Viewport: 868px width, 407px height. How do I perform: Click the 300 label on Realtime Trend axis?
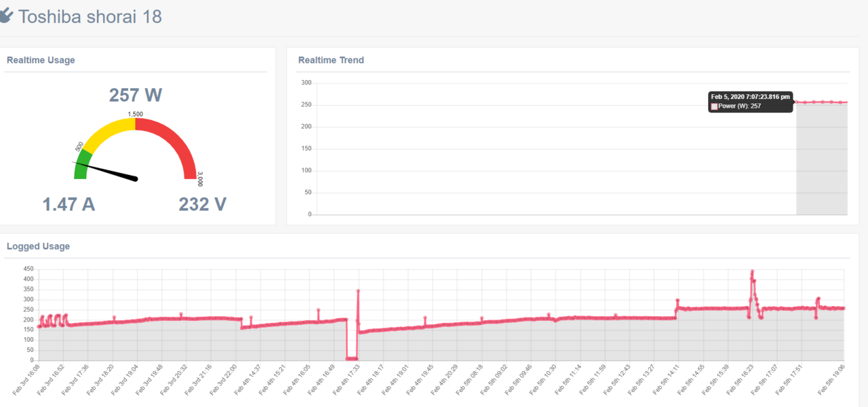pos(306,83)
